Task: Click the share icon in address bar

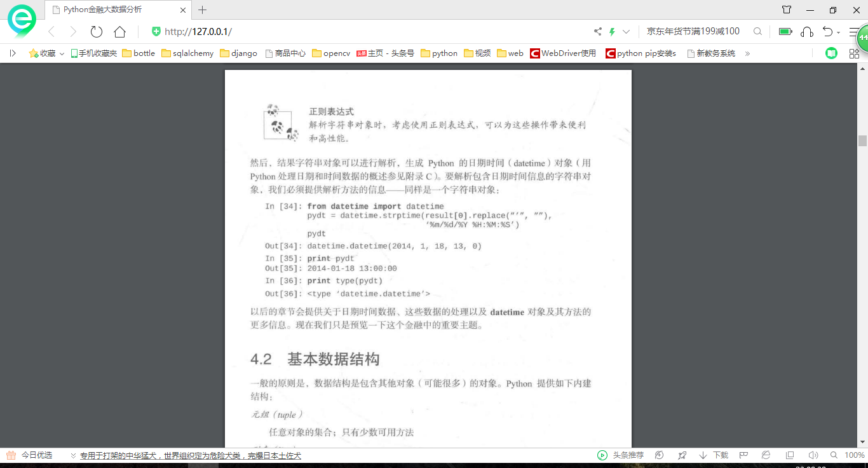Action: pos(597,31)
